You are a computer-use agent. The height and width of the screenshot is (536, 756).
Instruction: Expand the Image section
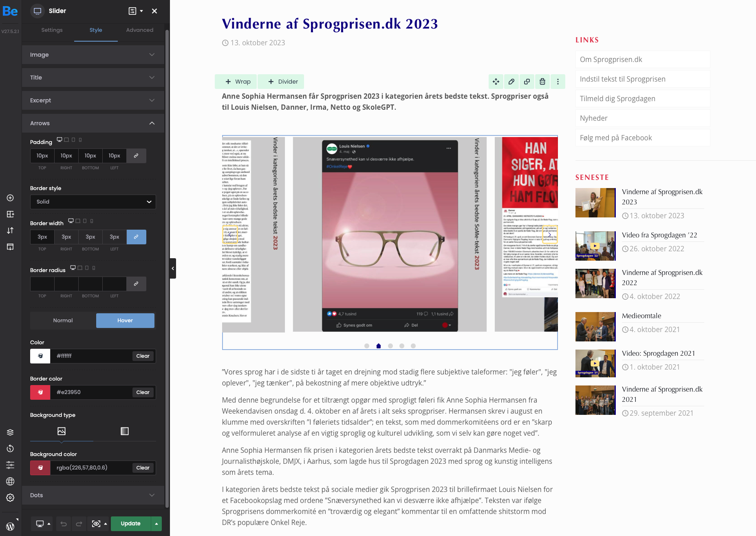[x=93, y=55]
